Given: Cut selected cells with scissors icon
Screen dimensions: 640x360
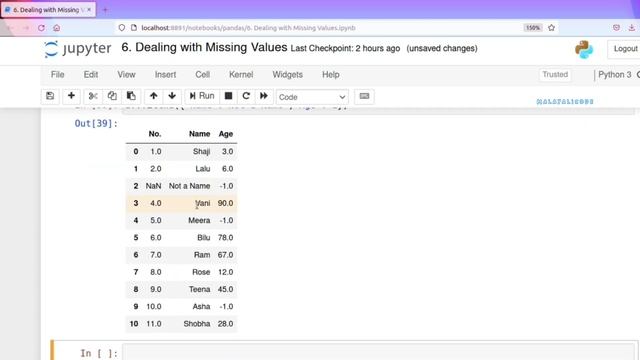Looking at the screenshot, I should 93,96.
